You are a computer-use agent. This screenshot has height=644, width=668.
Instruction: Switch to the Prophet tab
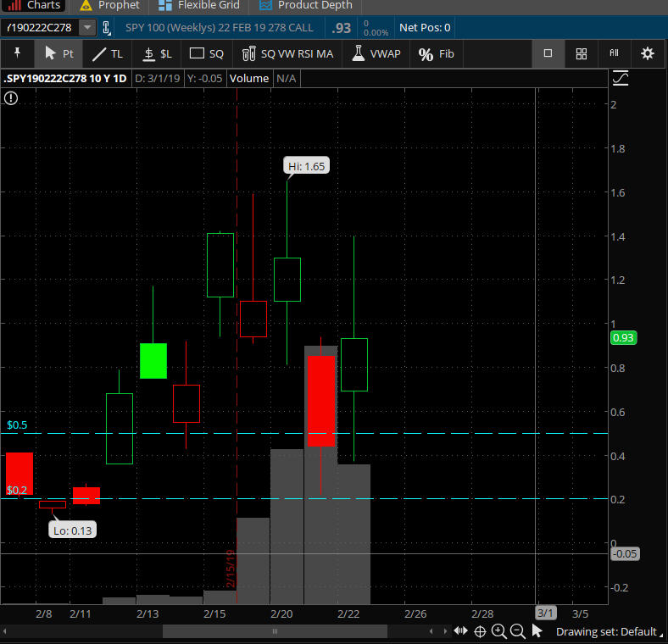pos(109,5)
